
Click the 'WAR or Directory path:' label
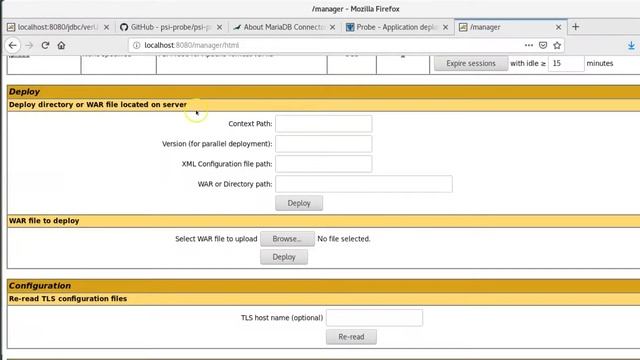click(x=235, y=184)
